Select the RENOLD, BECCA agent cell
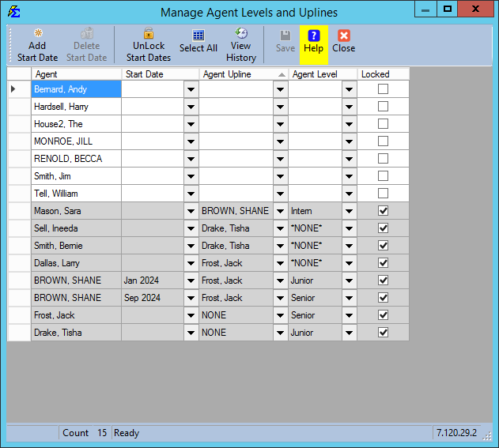 77,159
